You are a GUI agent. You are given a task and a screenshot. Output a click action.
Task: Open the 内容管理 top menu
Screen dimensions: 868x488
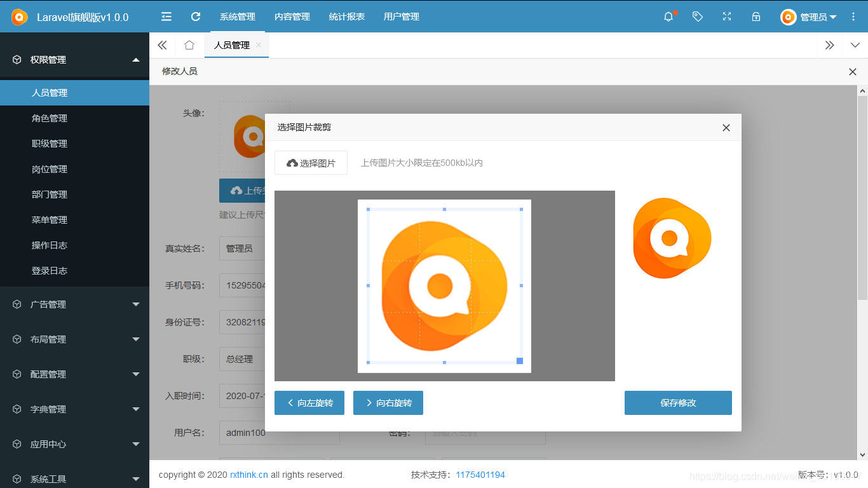pos(292,17)
